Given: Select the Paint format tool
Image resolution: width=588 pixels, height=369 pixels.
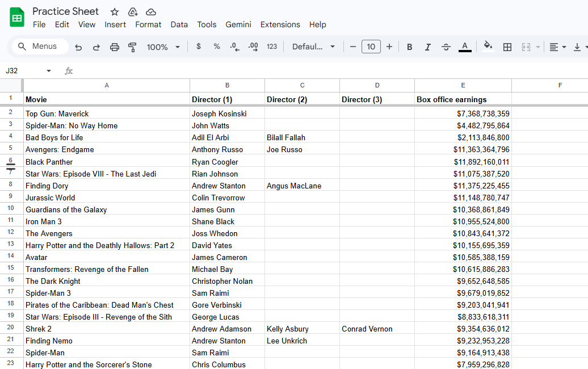Looking at the screenshot, I should tap(133, 47).
